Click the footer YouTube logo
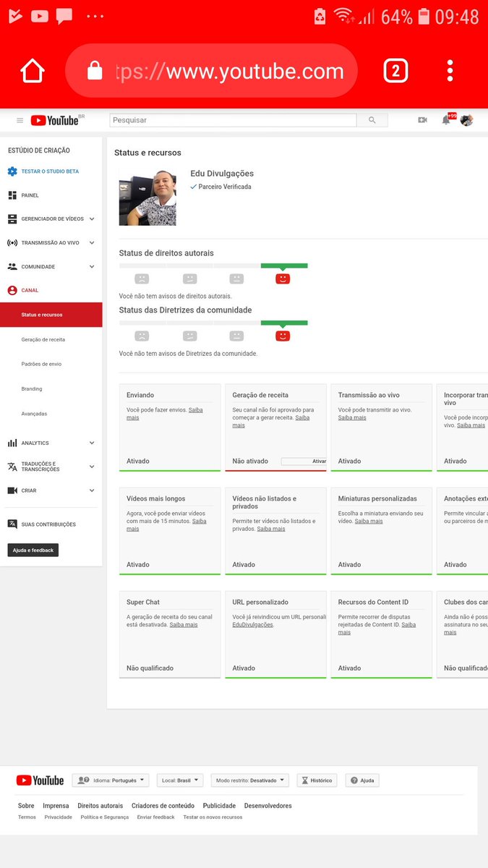488x868 pixels. click(x=40, y=780)
